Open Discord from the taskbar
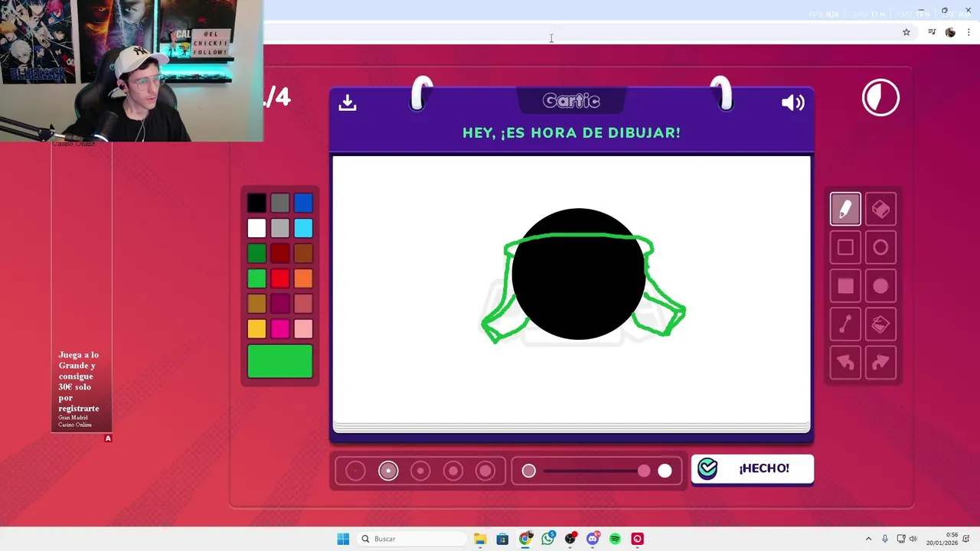Screen dimensions: 980x551 point(593,539)
